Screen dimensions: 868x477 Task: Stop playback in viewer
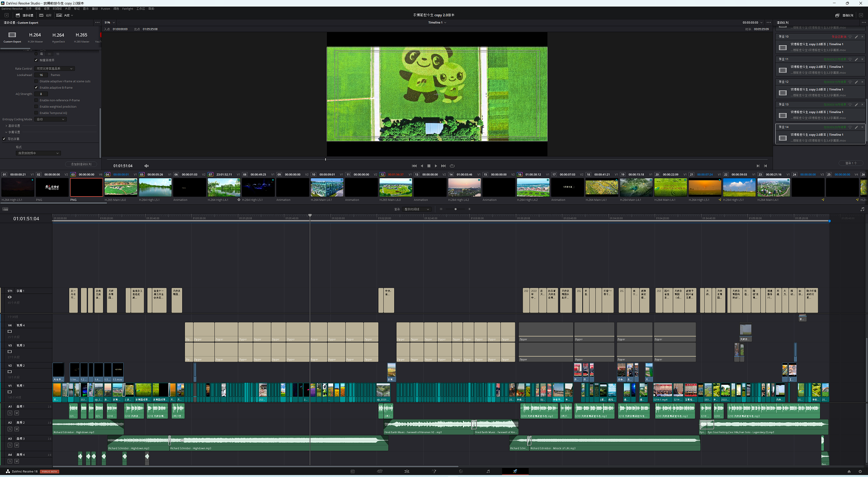tap(429, 166)
